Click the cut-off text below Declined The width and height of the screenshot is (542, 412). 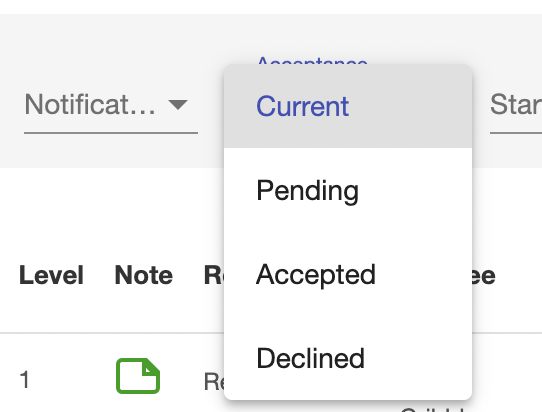[432, 409]
